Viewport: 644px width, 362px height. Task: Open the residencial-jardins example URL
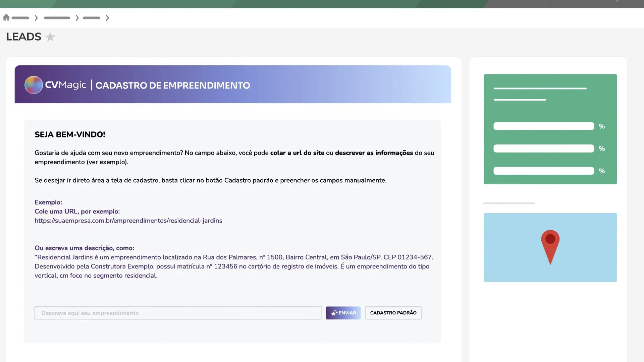point(128,221)
